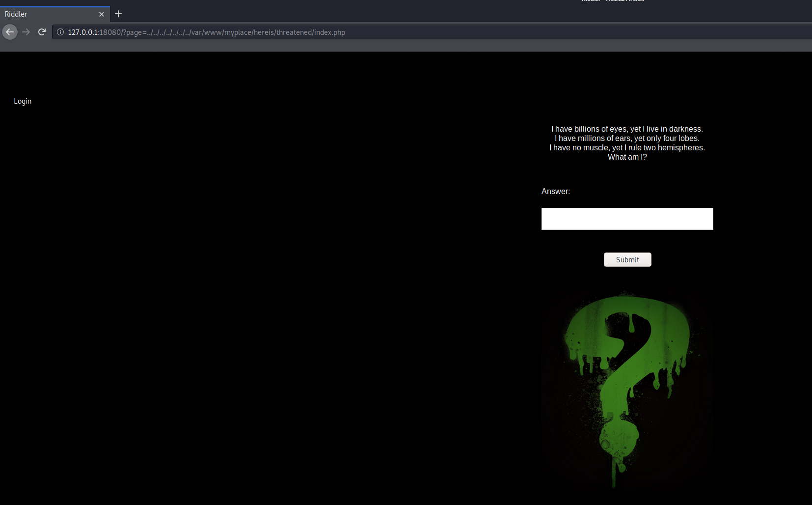Screen dimensions: 812x505
Task: Click the Firefox window title text
Action: tap(613, 1)
